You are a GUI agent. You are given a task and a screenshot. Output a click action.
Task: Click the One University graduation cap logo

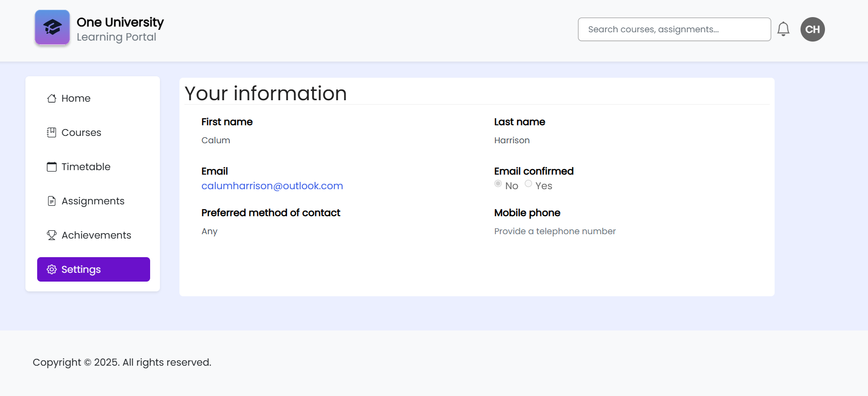tap(52, 27)
